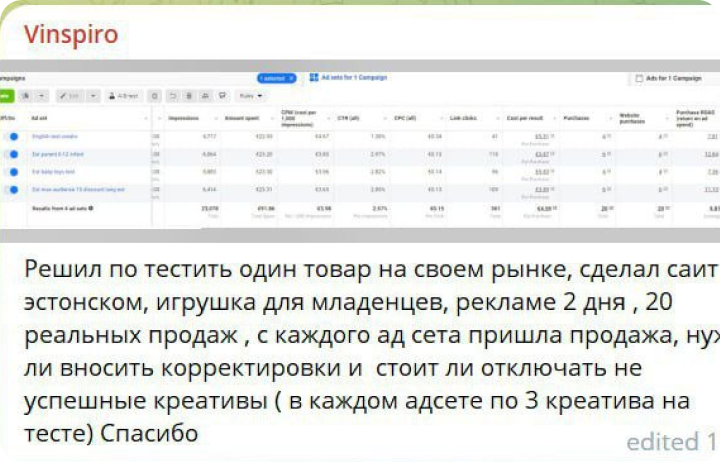Open the Rules dropdown
The image size is (720, 462).
[252, 96]
